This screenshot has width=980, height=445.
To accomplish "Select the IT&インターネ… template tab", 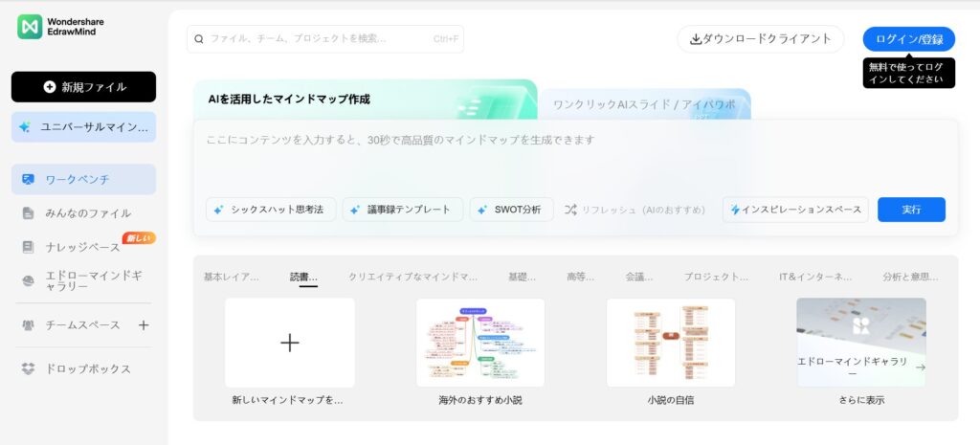I will 815,277.
